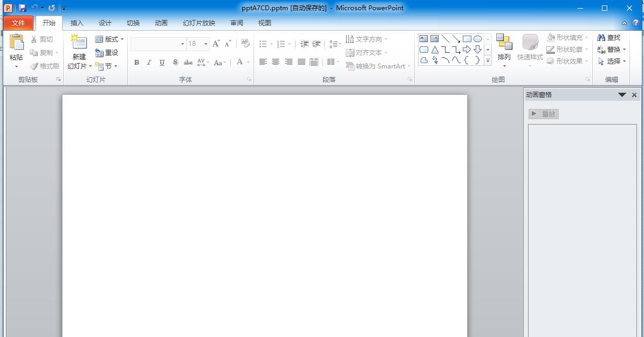
Task: Align text right
Action: (x=289, y=62)
